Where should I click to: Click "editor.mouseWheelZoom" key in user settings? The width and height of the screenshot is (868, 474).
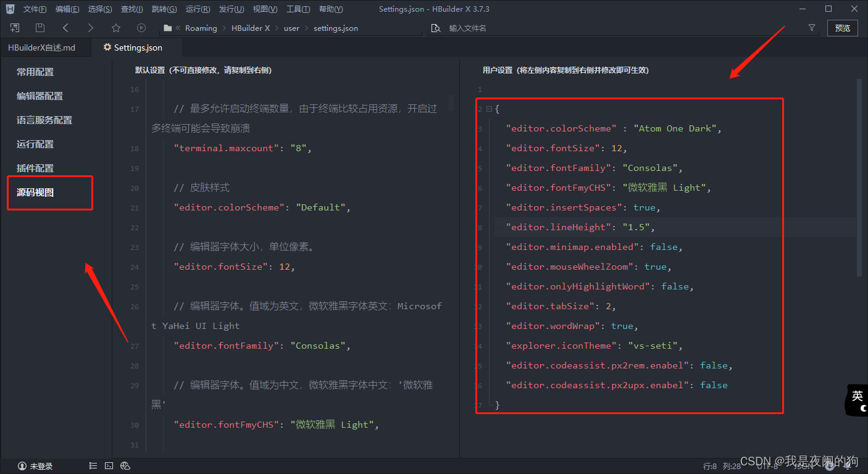coord(570,267)
